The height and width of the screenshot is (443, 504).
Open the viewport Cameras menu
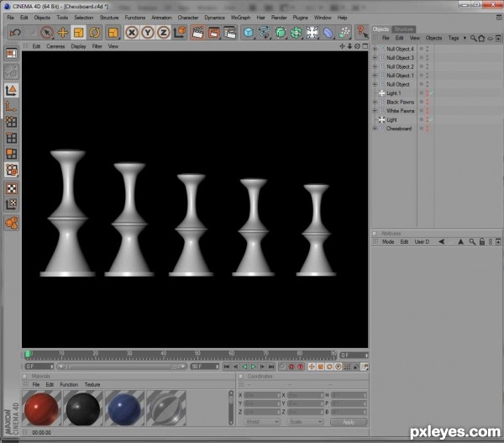click(55, 46)
